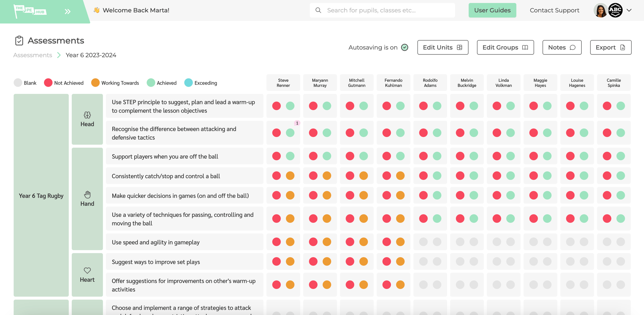The height and width of the screenshot is (315, 644).
Task: Open the account dropdown arrow near the avatars
Action: pyautogui.click(x=629, y=10)
